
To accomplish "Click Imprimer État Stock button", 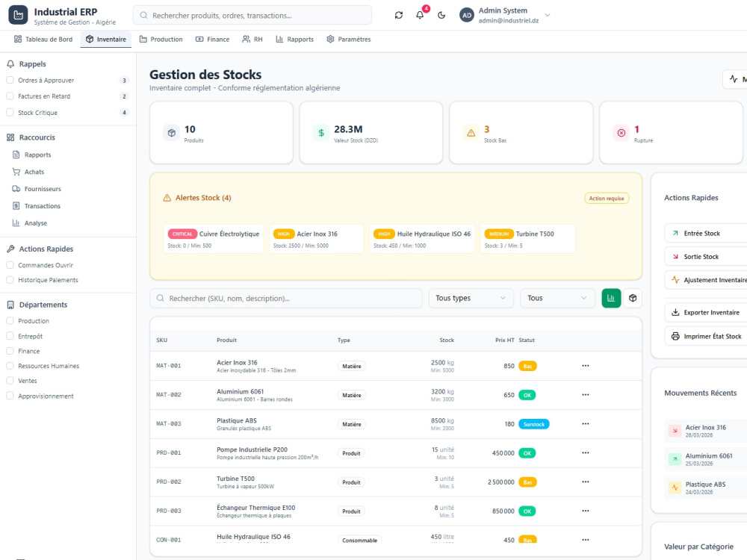I will pos(706,336).
